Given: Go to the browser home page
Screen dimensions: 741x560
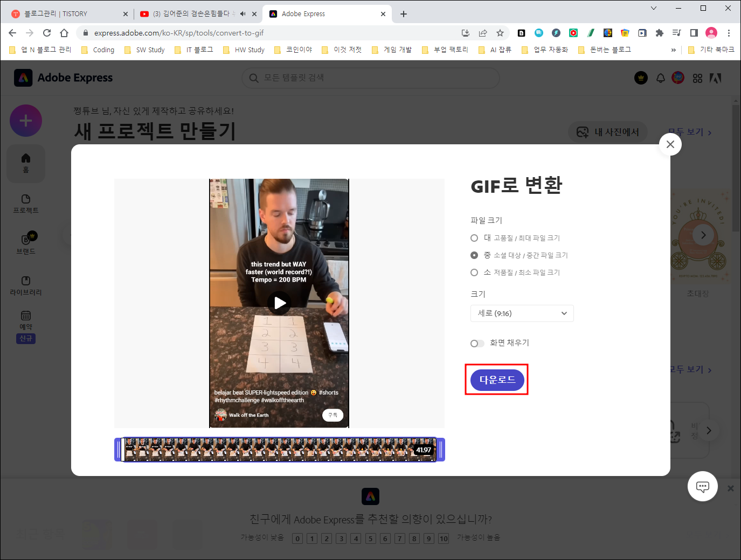Looking at the screenshot, I should pyautogui.click(x=64, y=33).
